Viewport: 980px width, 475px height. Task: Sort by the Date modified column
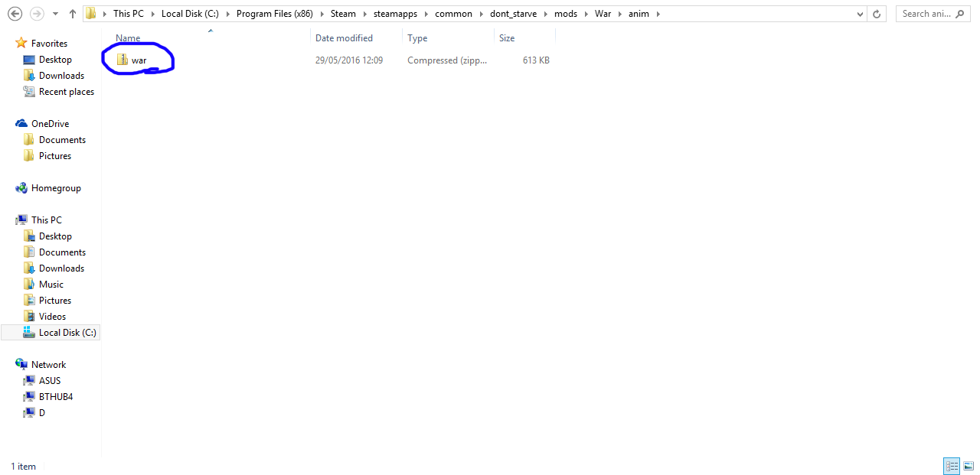[344, 38]
